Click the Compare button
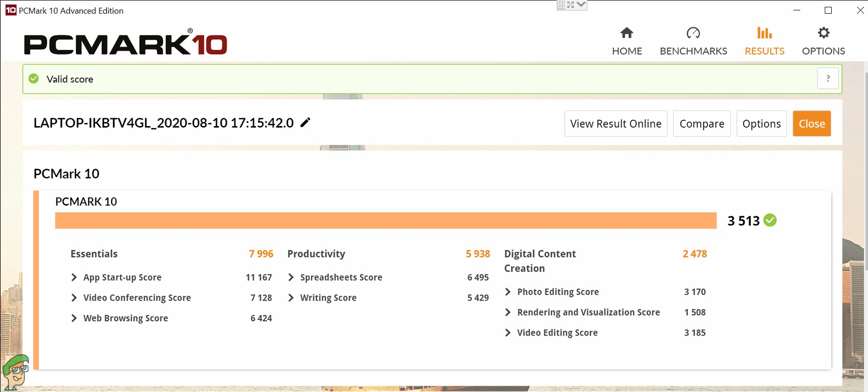 click(x=701, y=124)
